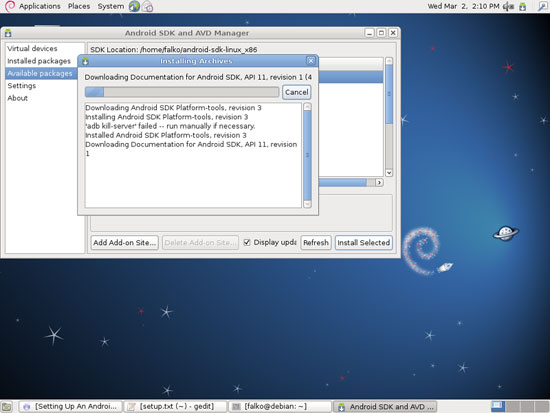Click the download progress bar
550x413 pixels.
(x=182, y=92)
